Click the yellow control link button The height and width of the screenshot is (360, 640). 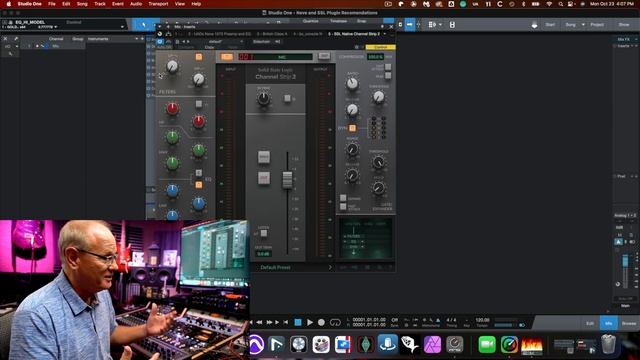click(x=380, y=47)
